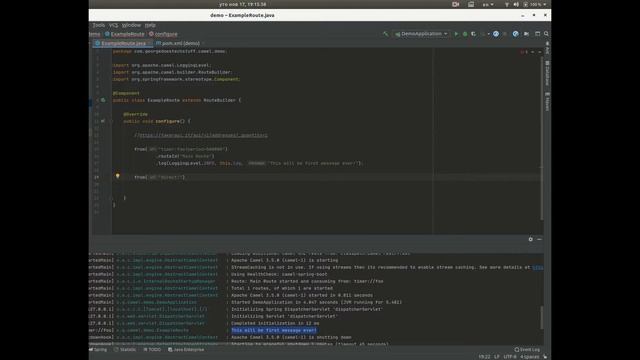The image size is (640, 360).
Task: Click the configure method breadcrumb
Action: [x=163, y=34]
